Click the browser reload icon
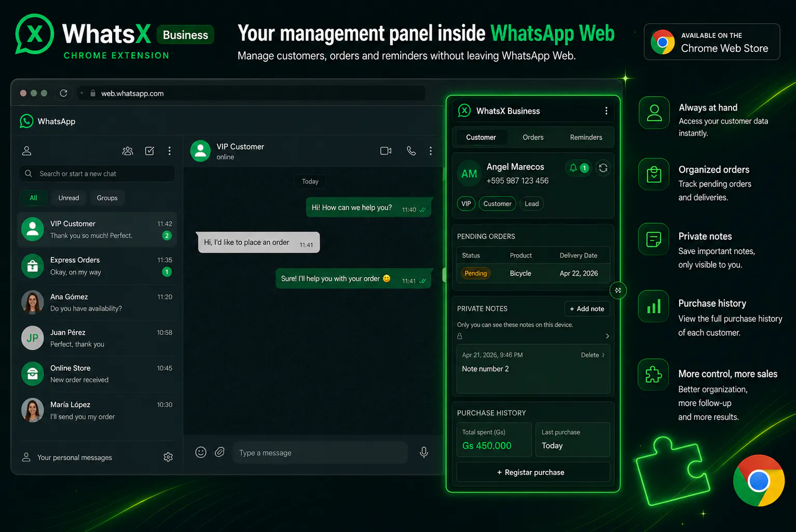Image resolution: width=796 pixels, height=532 pixels. pyautogui.click(x=63, y=93)
